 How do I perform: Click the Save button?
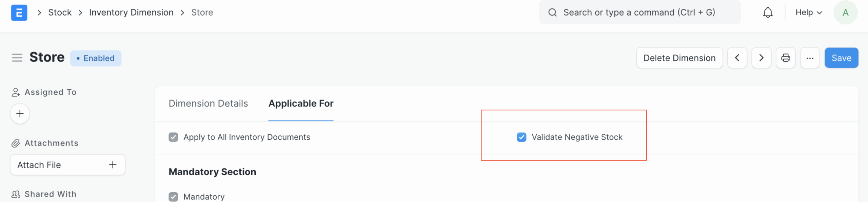pos(841,58)
